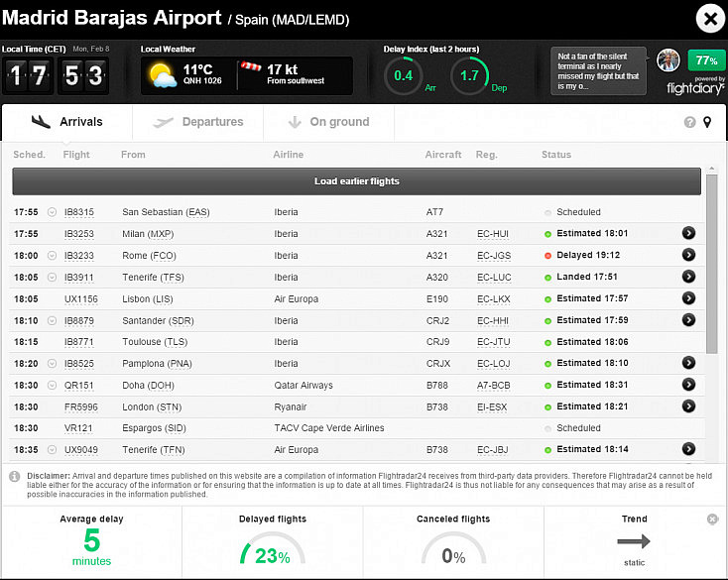728x580 pixels.
Task: Select 'Delayed 19:12' status text
Action: point(588,255)
